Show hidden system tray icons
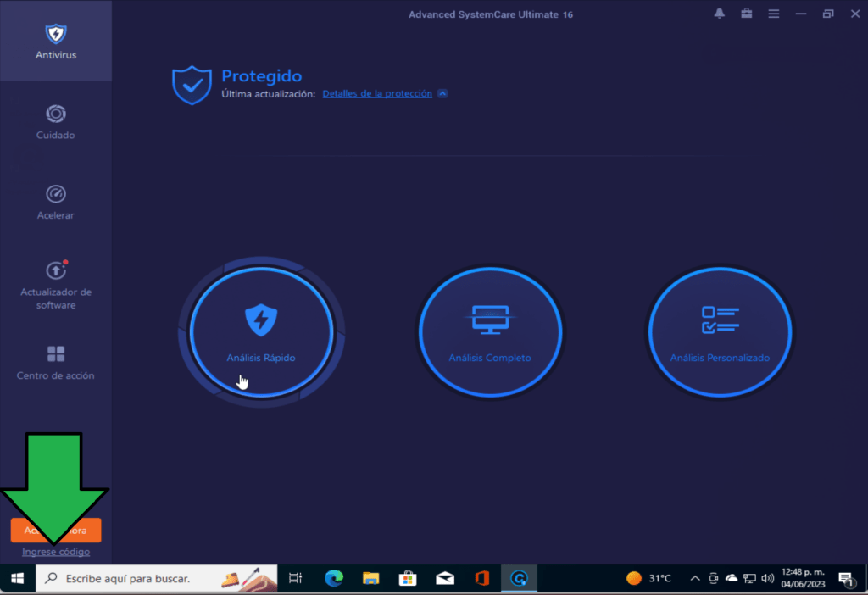 (695, 578)
